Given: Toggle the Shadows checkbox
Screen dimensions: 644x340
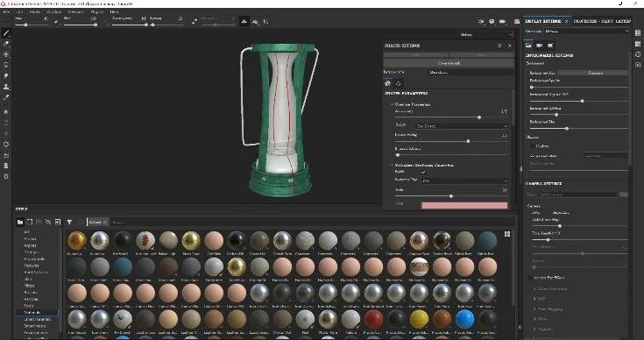Looking at the screenshot, I should coord(533,145).
